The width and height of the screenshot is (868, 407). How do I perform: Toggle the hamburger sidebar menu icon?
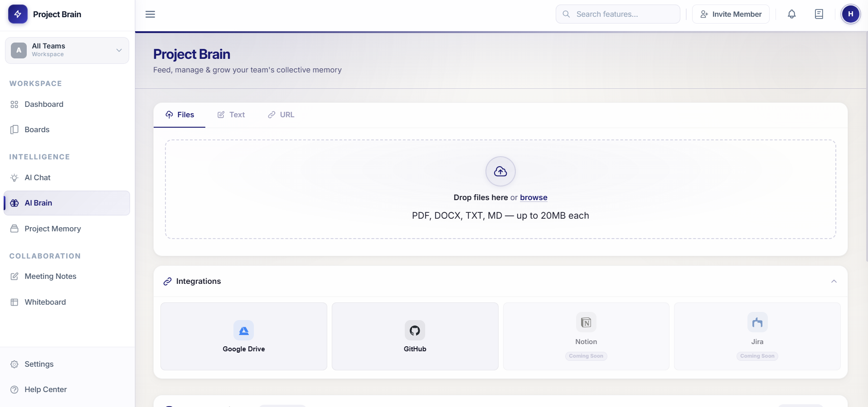150,14
